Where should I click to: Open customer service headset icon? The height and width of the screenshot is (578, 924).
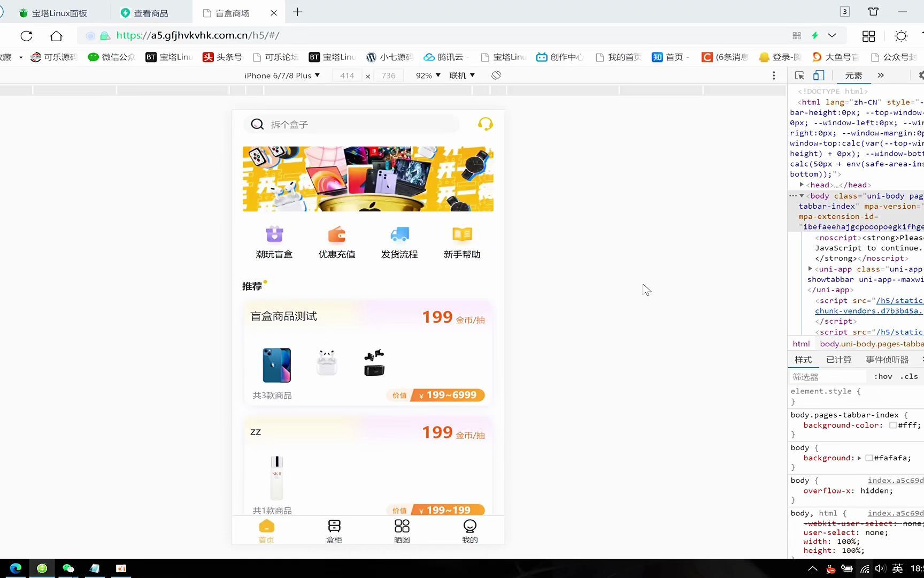pyautogui.click(x=485, y=124)
